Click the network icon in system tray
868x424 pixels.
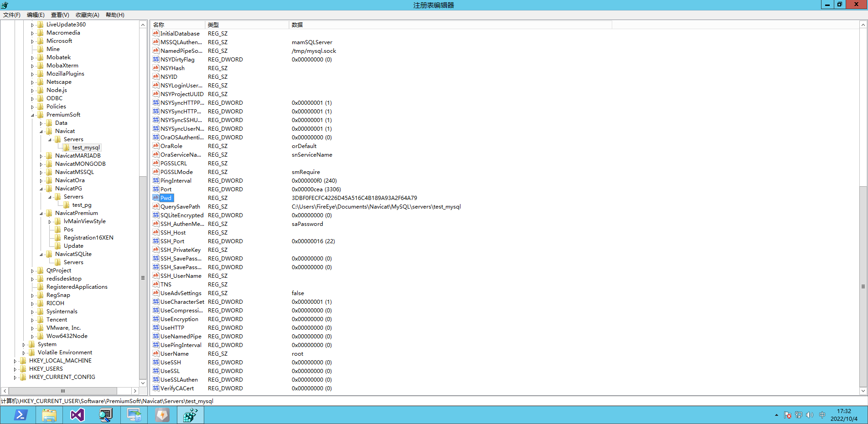click(799, 415)
